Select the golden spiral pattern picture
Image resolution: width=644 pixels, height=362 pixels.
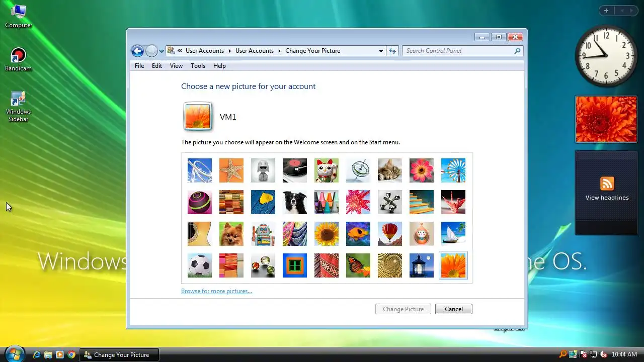tap(390, 265)
